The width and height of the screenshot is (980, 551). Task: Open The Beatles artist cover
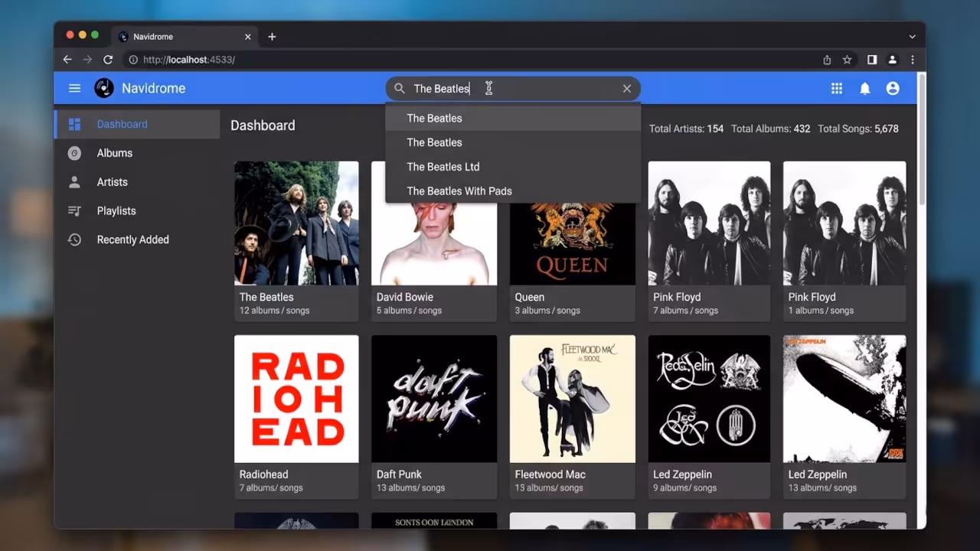[296, 223]
